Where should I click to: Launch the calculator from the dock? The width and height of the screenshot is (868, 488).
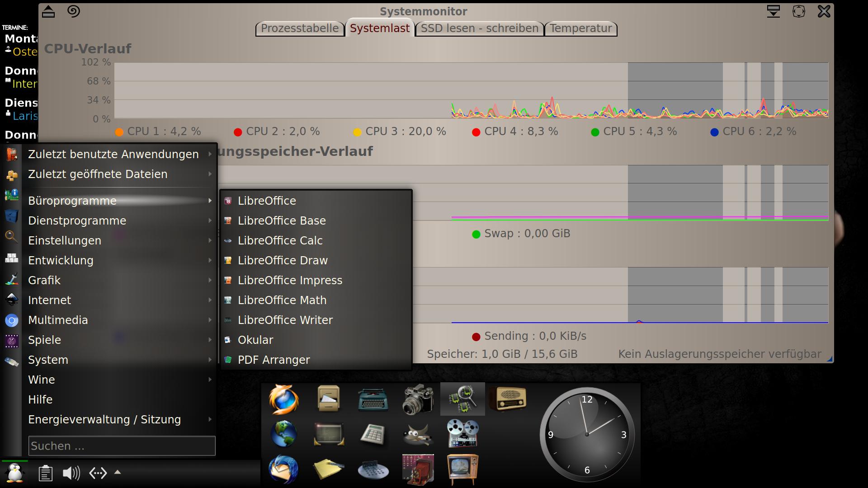pos(373,434)
